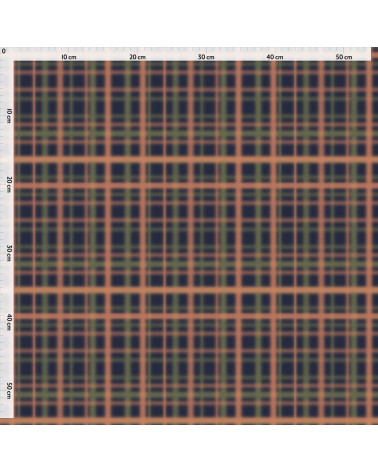Click the 0 origin label of rulers
The image size is (378, 472).
tap(4, 51)
